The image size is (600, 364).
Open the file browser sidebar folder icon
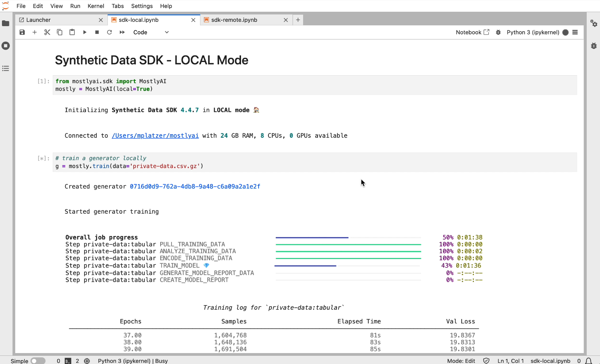tap(6, 23)
